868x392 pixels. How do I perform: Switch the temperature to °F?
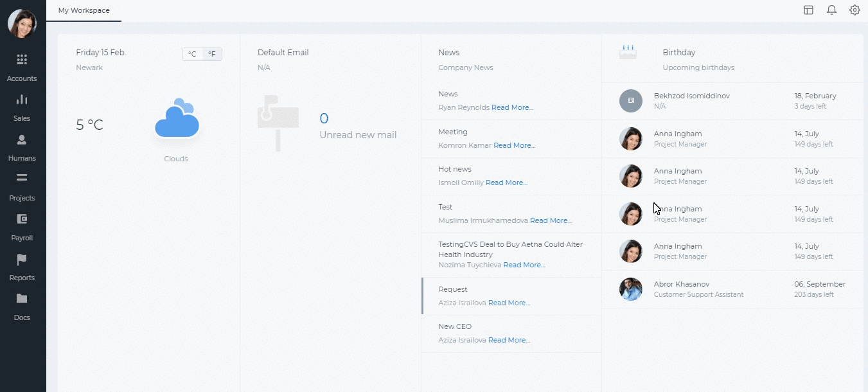click(212, 54)
